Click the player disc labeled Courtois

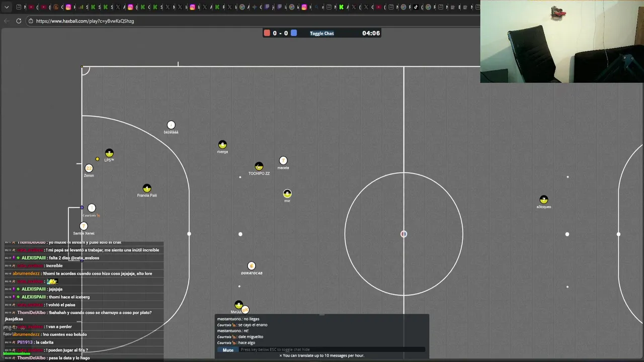[92, 208]
